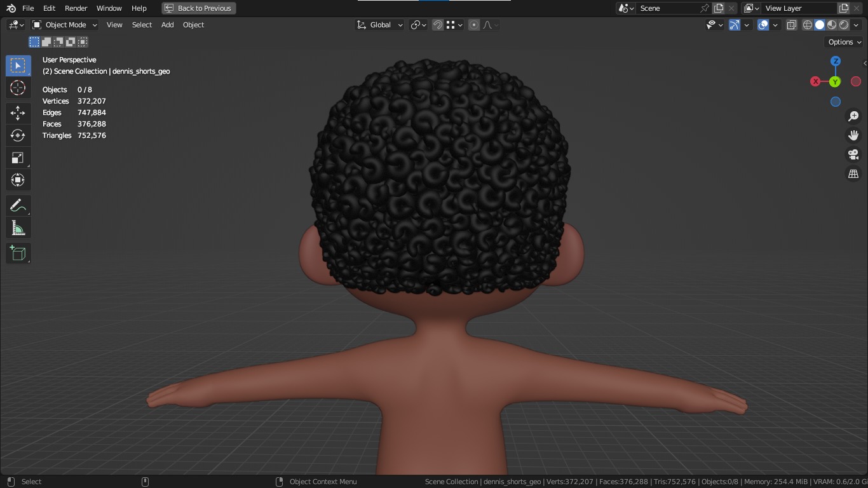Browse scenes with the Scene icon dropdown
This screenshot has width=868, height=488.
click(x=627, y=8)
